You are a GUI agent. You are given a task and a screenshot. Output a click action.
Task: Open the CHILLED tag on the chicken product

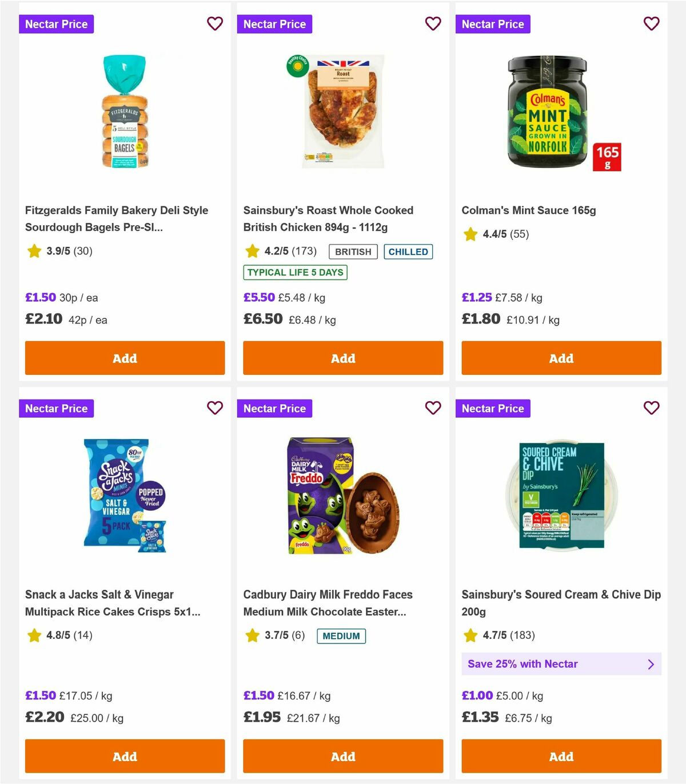[x=408, y=251]
